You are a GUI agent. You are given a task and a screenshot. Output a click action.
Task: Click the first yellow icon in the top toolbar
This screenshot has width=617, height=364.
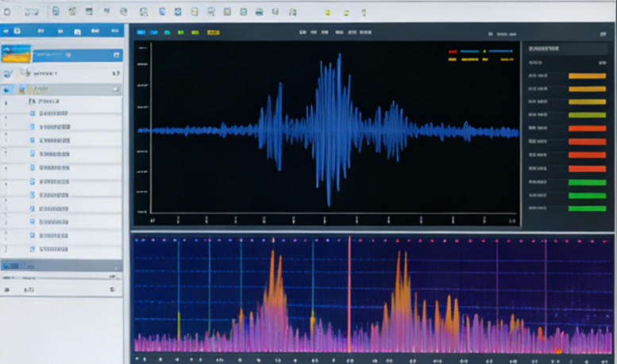pos(327,12)
